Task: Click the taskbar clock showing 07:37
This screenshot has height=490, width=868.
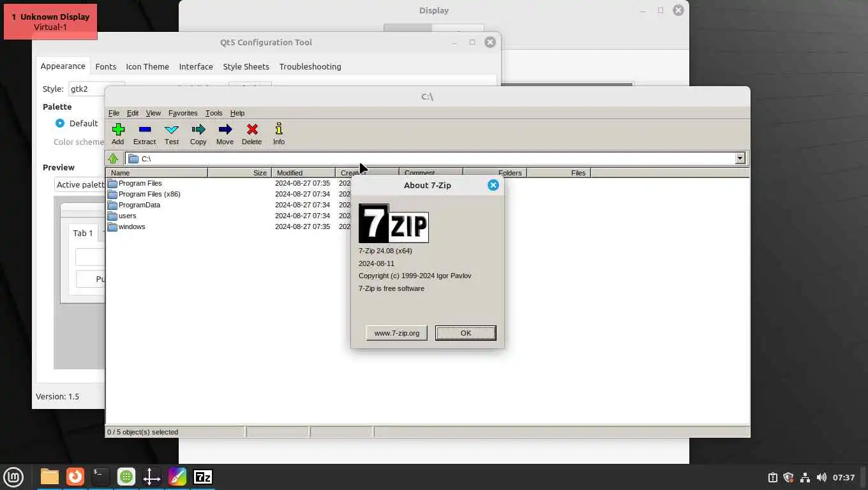Action: [844, 477]
